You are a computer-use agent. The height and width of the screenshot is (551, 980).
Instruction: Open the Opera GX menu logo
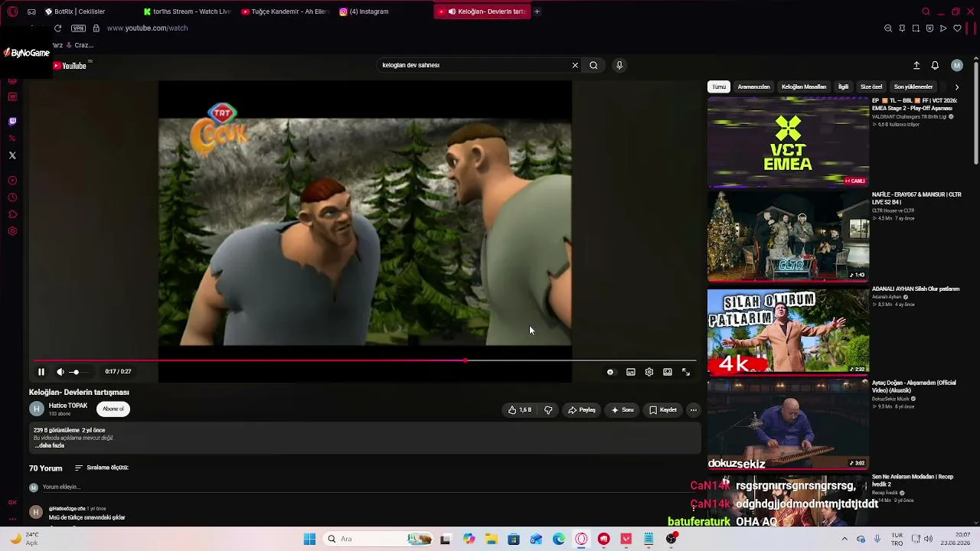12,11
